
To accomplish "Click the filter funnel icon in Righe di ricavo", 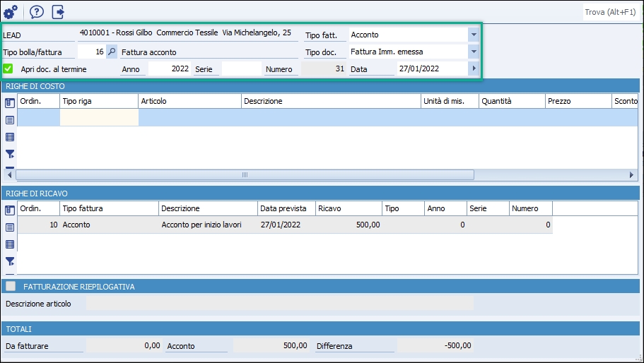I will (x=10, y=261).
